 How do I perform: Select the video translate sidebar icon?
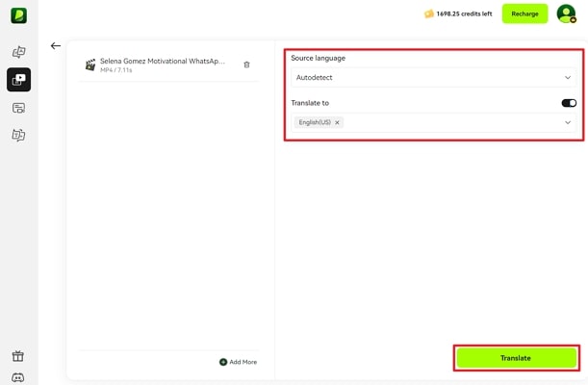(18, 80)
